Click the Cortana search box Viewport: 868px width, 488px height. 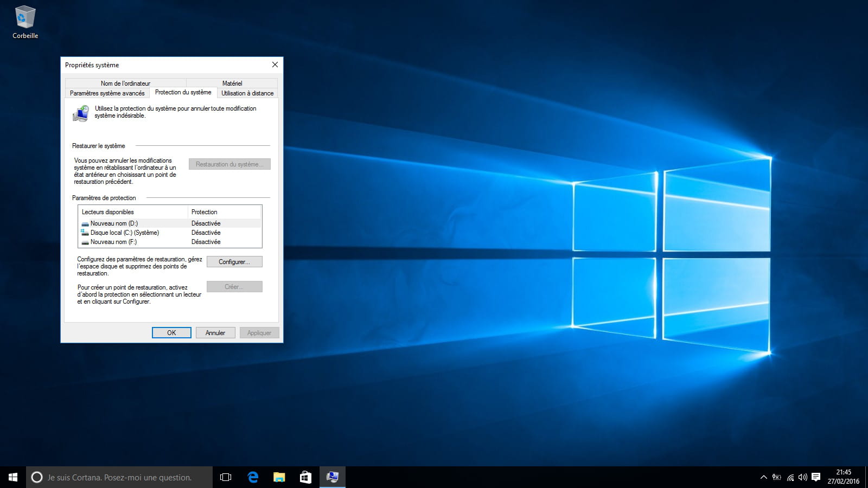point(119,477)
